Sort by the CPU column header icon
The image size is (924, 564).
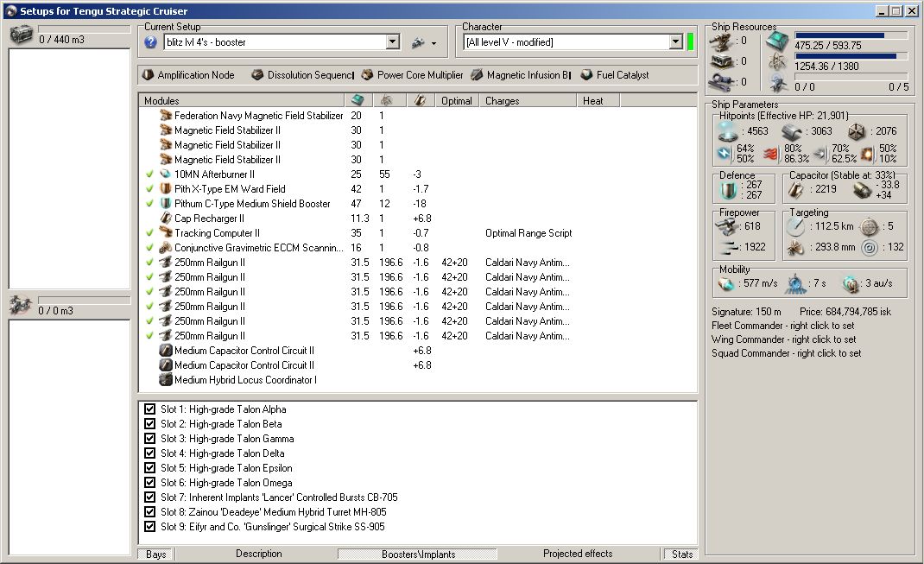tap(358, 100)
